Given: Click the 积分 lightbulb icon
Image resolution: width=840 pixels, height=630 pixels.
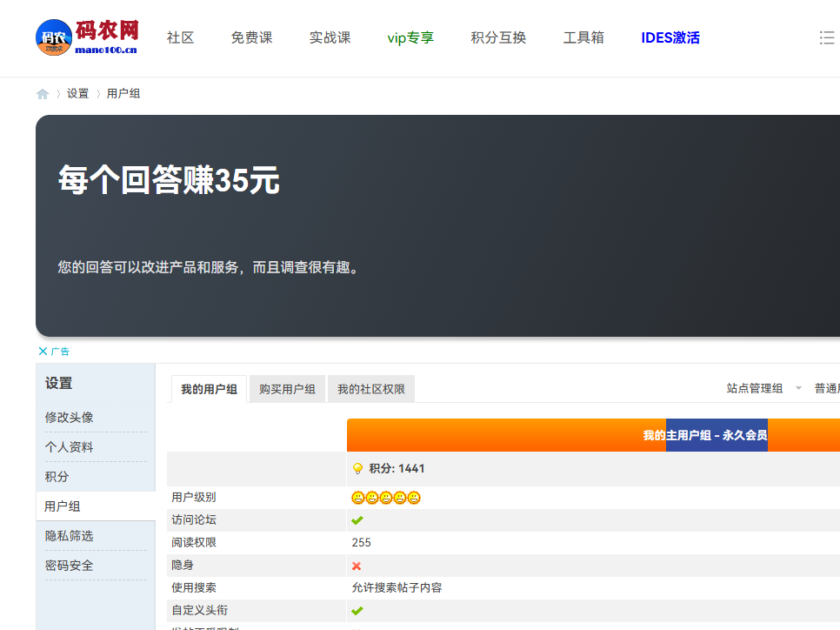Looking at the screenshot, I should (x=358, y=469).
